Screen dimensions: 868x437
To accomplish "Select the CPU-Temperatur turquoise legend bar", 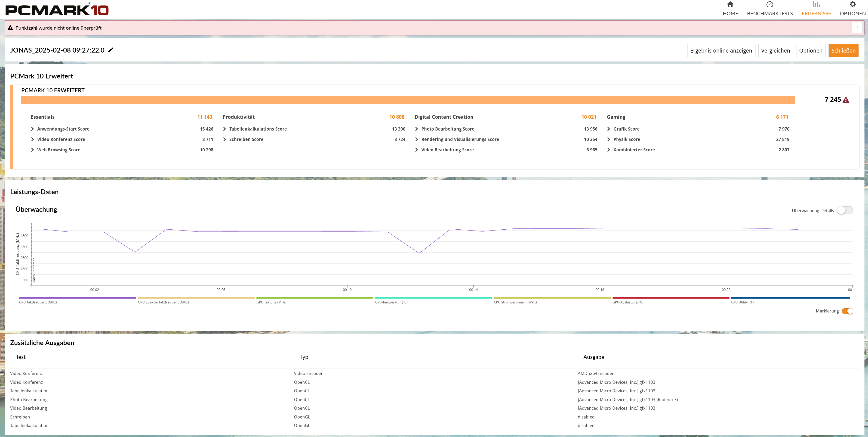I will [433, 298].
